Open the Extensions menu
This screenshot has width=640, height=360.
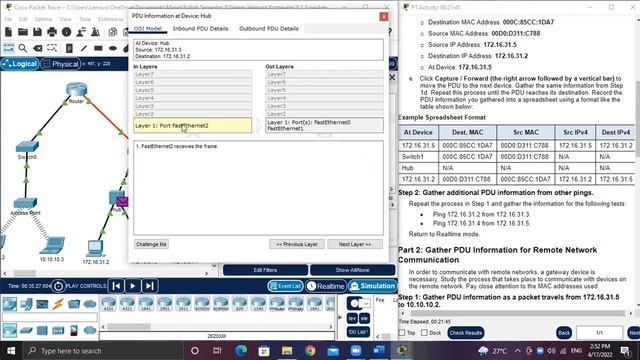tap(111, 19)
